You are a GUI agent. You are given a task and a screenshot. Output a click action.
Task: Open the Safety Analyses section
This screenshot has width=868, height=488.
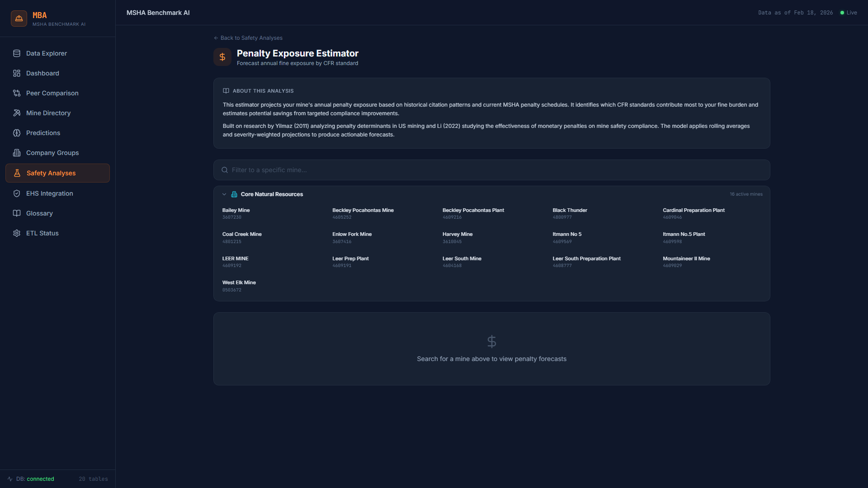(x=51, y=173)
